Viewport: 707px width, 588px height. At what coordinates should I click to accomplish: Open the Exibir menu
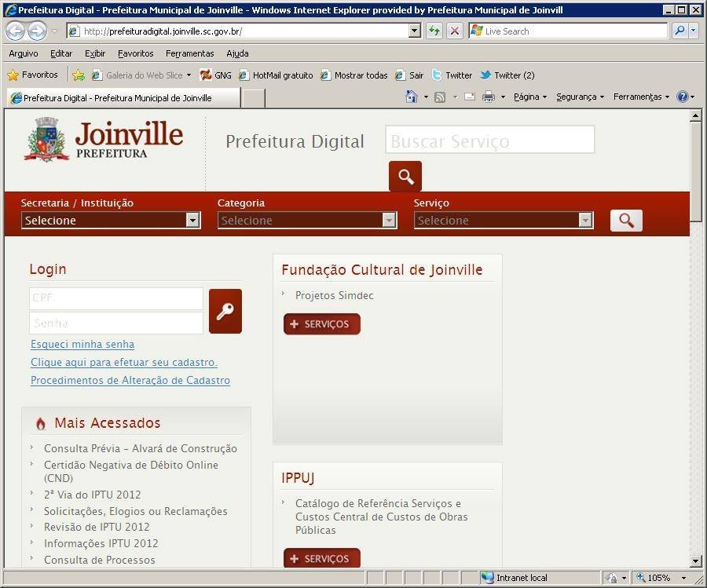[x=95, y=53]
